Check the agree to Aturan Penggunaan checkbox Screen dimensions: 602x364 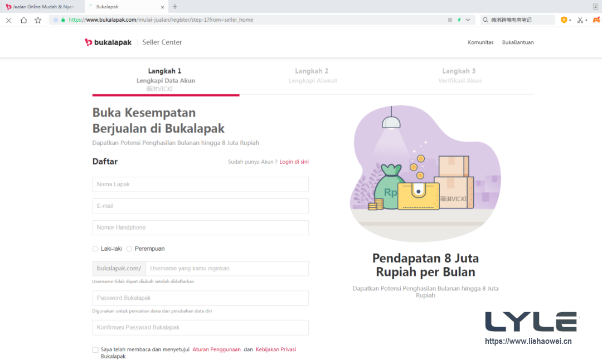pyautogui.click(x=95, y=350)
